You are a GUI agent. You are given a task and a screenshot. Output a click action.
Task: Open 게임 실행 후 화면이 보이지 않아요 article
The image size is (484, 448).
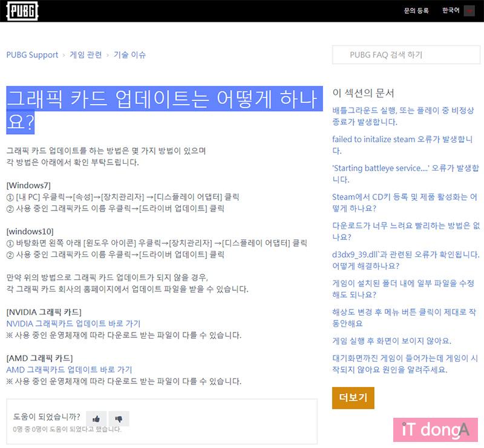pos(391,341)
